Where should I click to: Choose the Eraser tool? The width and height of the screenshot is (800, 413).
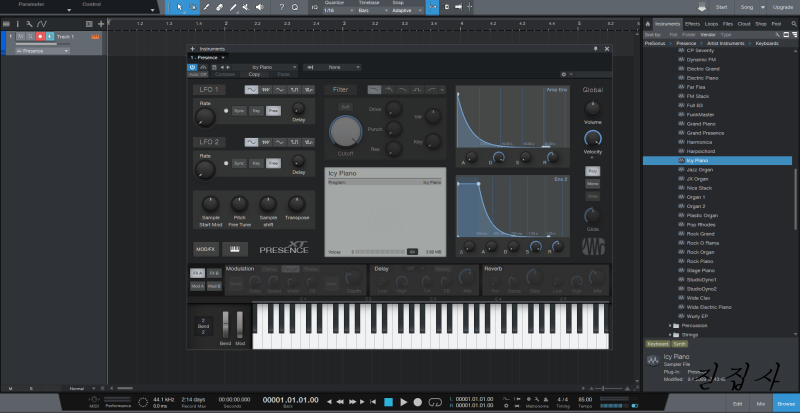click(x=220, y=7)
